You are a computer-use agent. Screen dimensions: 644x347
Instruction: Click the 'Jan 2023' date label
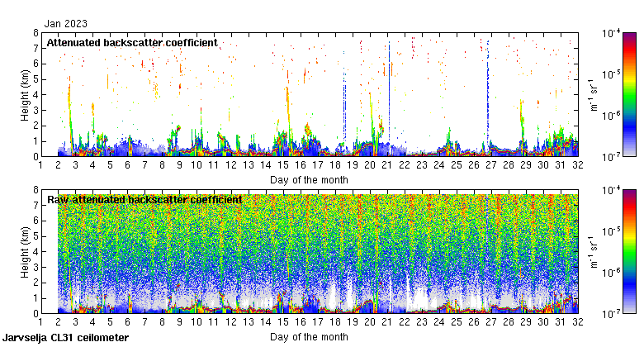[66, 24]
